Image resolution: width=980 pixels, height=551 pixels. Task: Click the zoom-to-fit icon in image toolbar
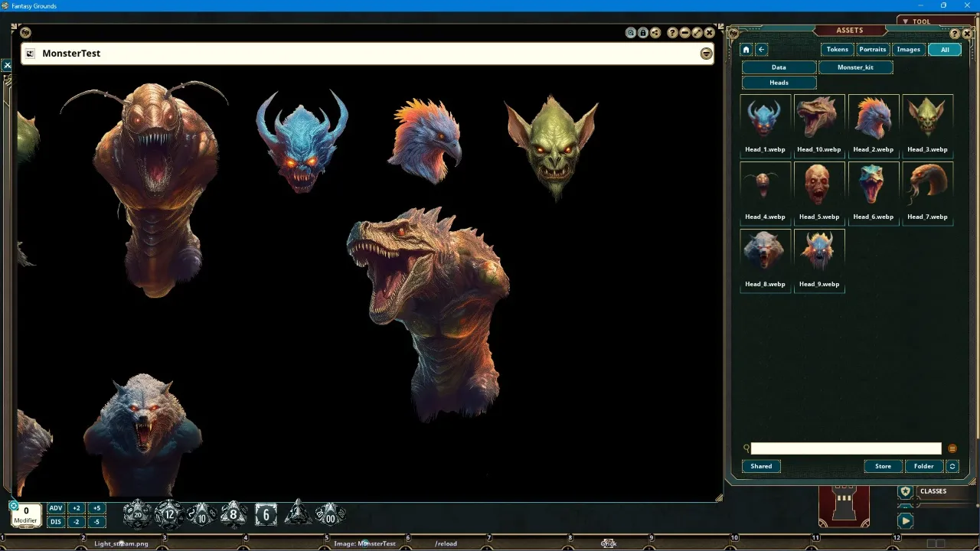click(x=631, y=33)
